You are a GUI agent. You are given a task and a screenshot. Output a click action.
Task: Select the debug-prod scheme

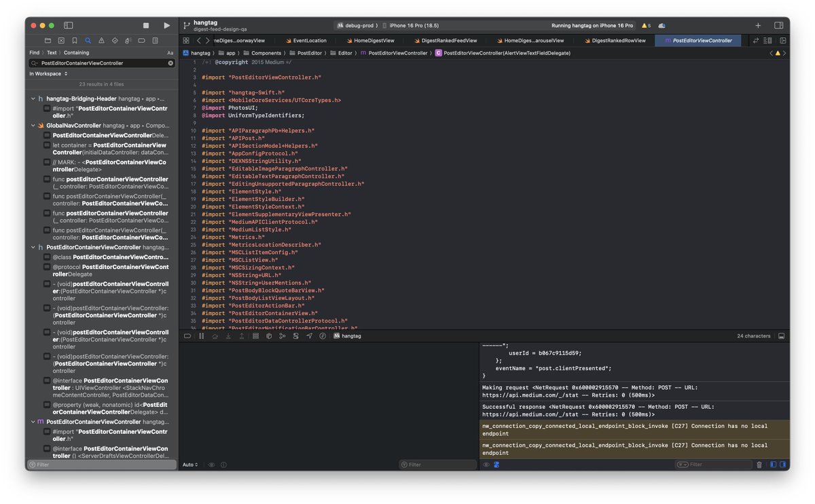[x=355, y=25]
